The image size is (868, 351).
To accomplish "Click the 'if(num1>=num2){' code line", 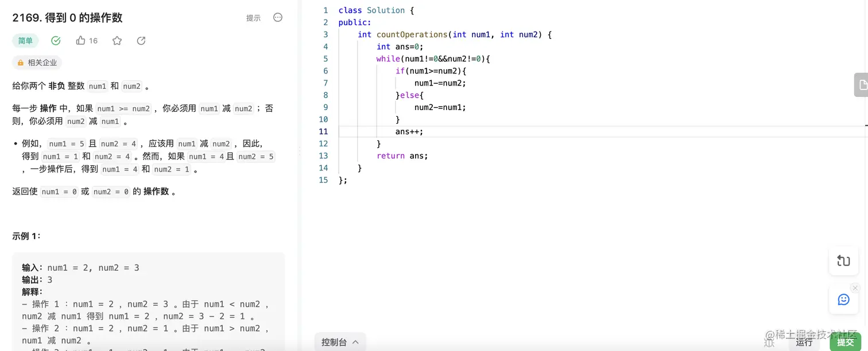I will click(x=431, y=71).
